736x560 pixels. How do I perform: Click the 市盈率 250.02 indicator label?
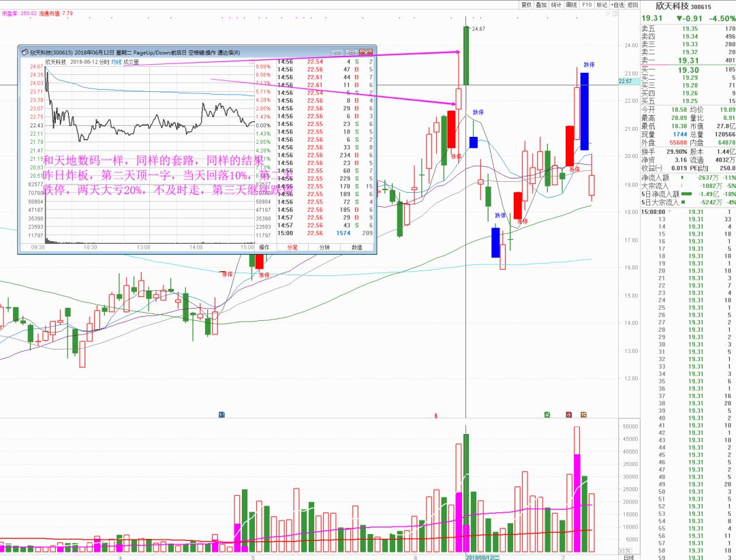pyautogui.click(x=19, y=14)
